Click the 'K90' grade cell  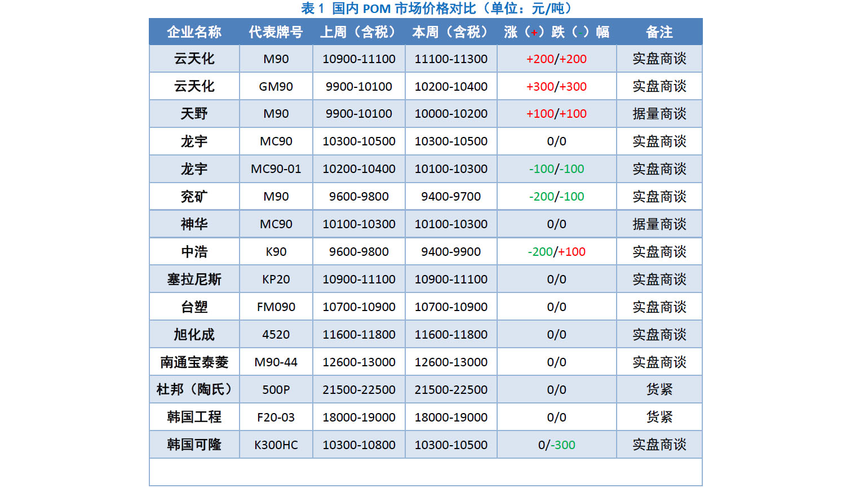(276, 252)
